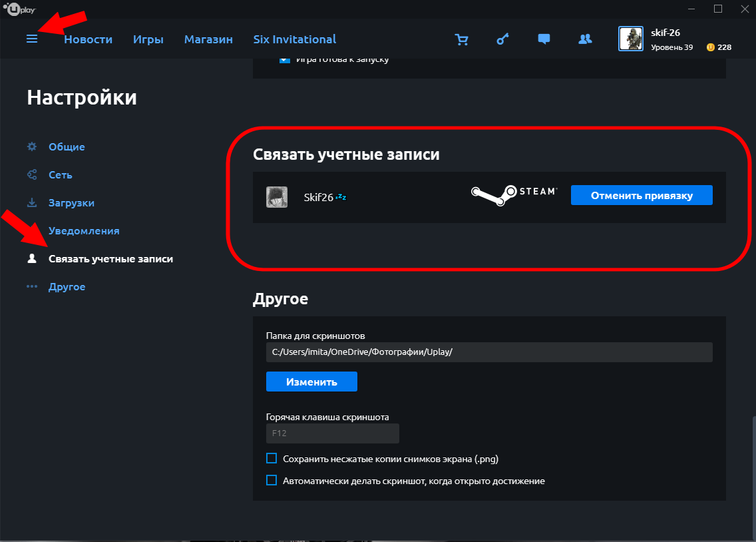Close the Uplay window
Viewport: 756px width, 542px height.
tap(745, 9)
